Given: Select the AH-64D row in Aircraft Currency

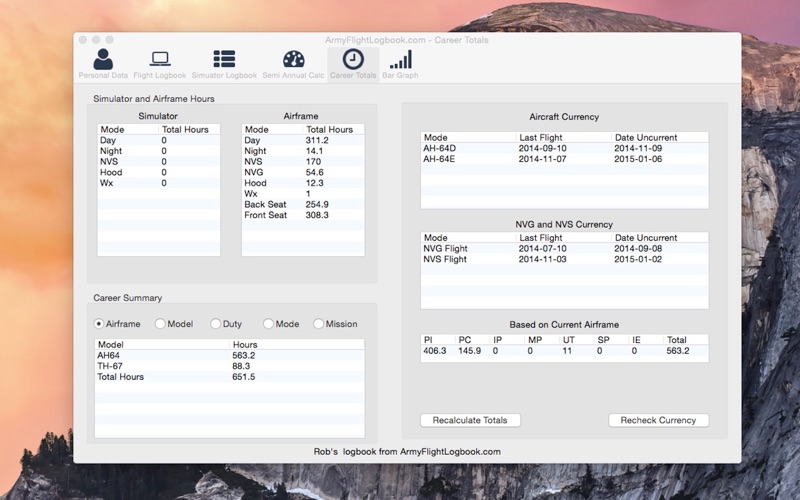Looking at the screenshot, I should (x=564, y=148).
